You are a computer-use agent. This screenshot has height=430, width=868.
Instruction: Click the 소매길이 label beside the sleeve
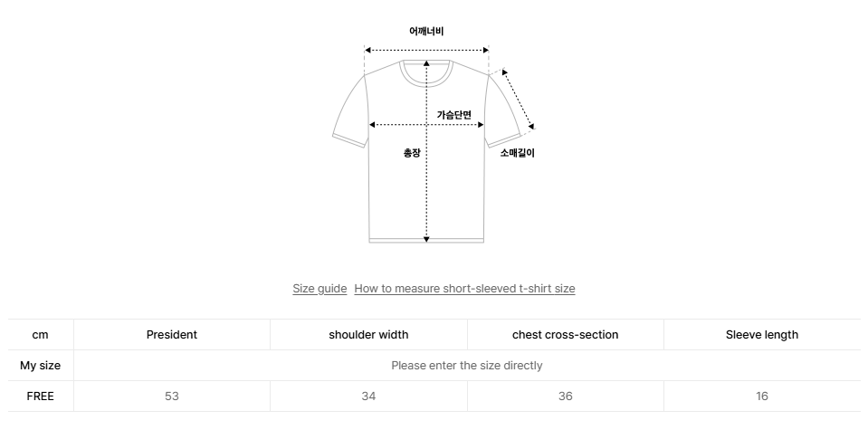click(x=518, y=153)
